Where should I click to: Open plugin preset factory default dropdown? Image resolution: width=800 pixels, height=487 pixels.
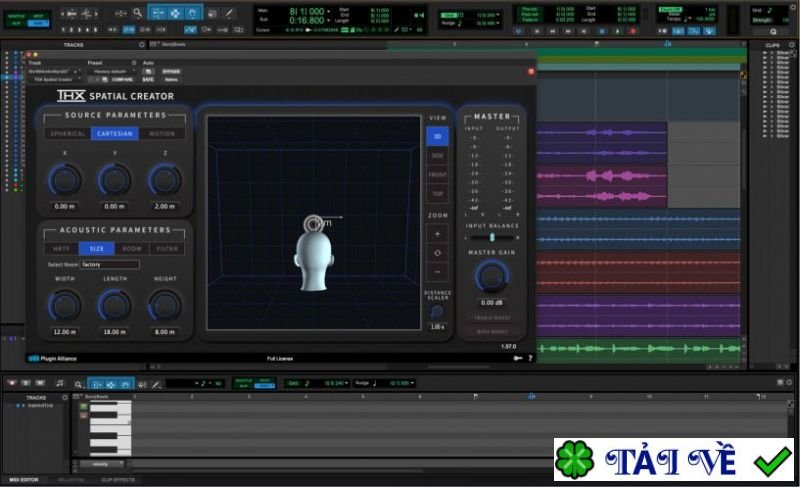coord(111,71)
